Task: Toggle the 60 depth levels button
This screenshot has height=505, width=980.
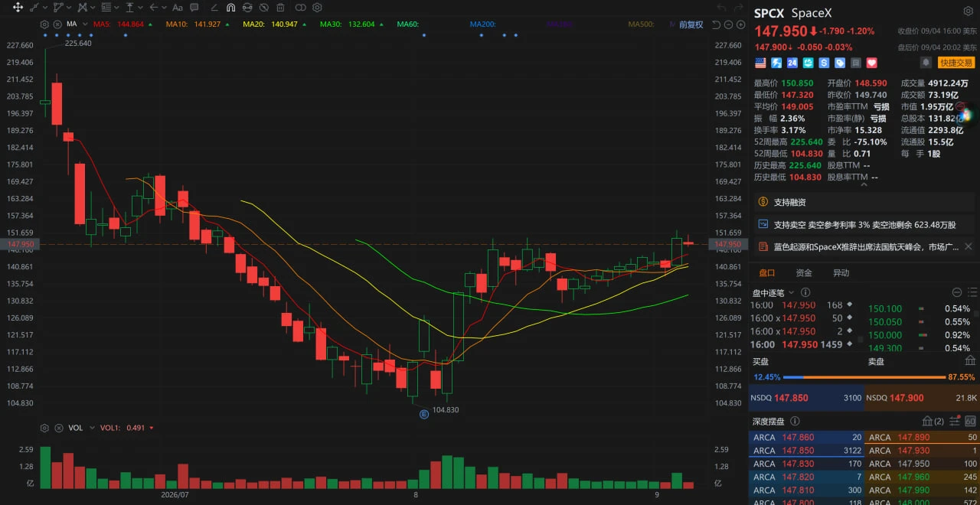Action: click(970, 421)
